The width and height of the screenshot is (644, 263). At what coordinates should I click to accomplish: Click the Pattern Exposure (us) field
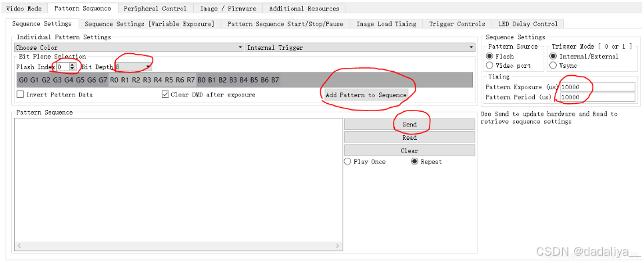[597, 87]
